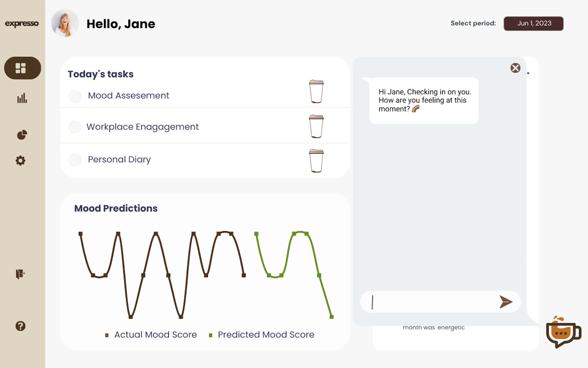Click the logout door icon

(20, 274)
